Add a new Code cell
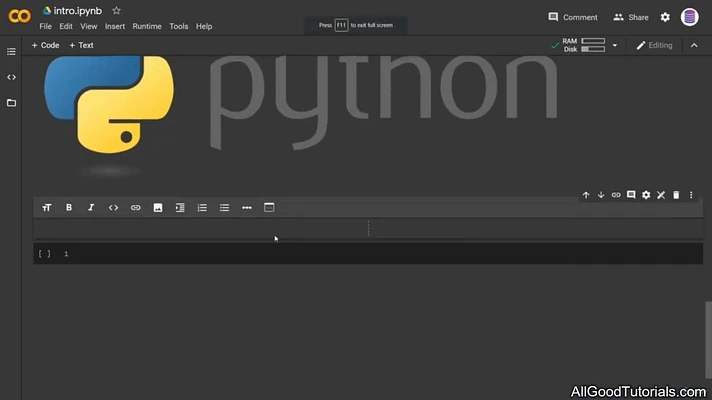This screenshot has width=712, height=400. (x=45, y=45)
